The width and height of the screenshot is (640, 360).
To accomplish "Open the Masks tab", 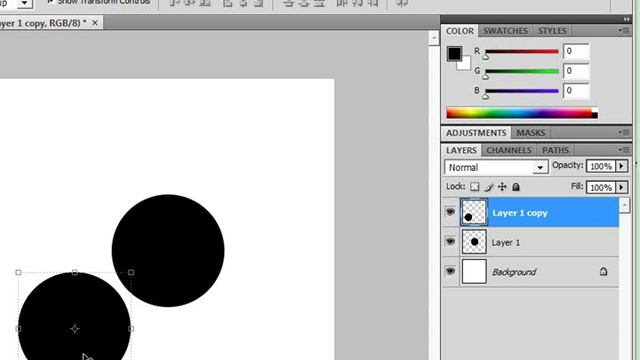I will tap(531, 133).
